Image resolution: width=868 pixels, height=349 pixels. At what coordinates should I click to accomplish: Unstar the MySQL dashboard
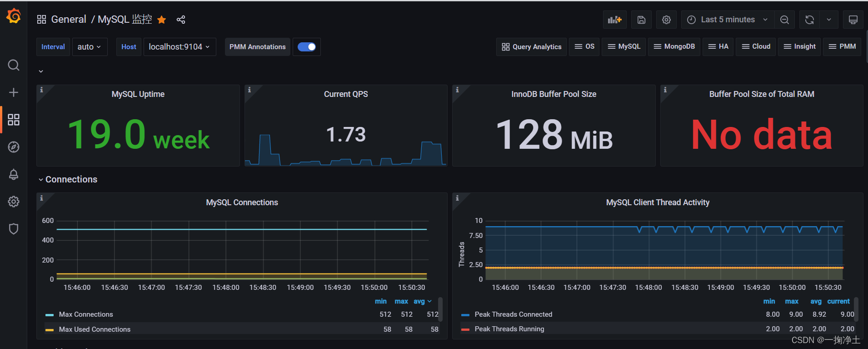coord(162,20)
